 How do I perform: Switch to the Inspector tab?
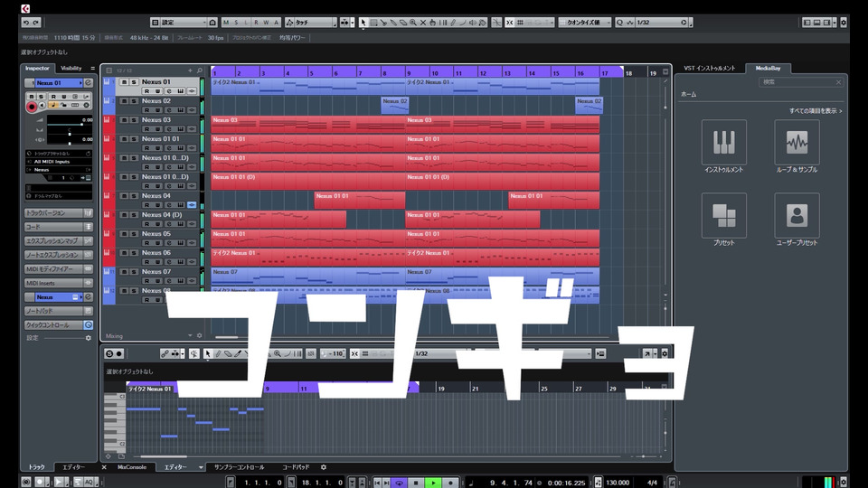coord(37,68)
